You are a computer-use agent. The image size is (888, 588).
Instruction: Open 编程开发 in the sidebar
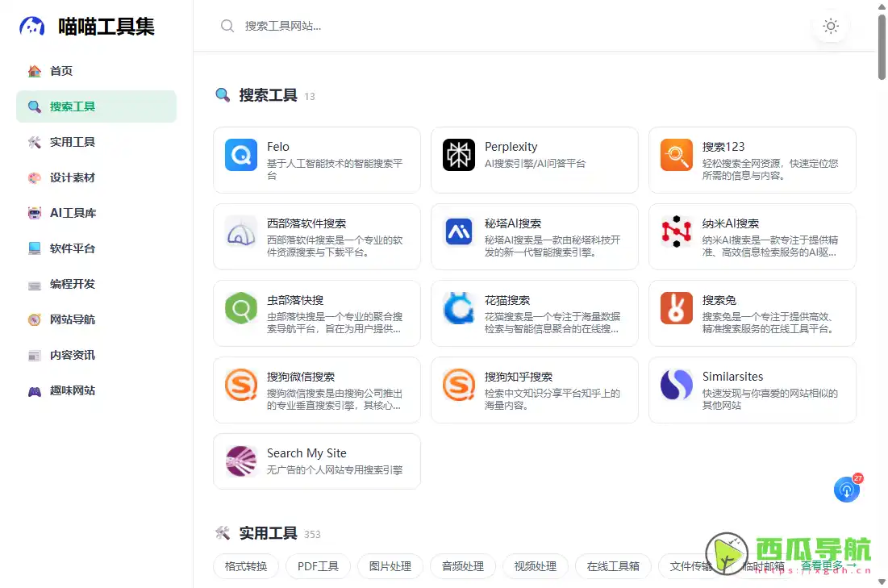96,284
